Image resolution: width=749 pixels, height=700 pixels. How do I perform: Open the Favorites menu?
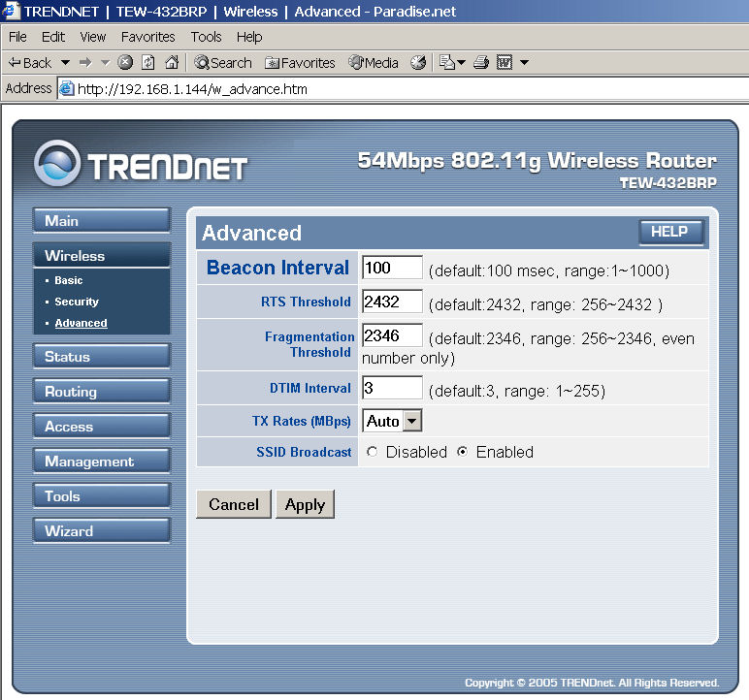click(148, 37)
